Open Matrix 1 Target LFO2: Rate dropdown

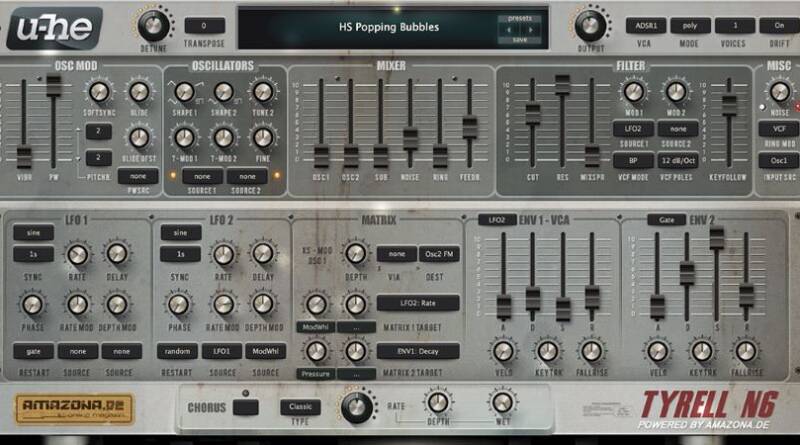click(418, 303)
